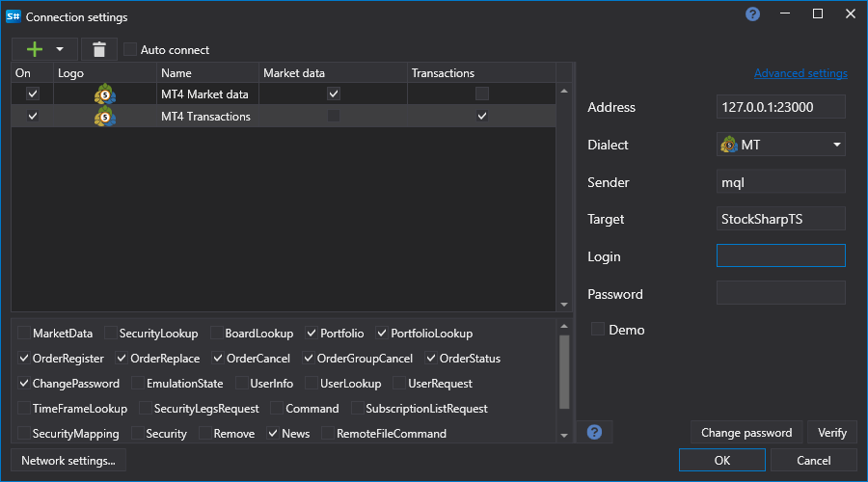Toggle Transactions checkbox for MT4 Transactions

[482, 116]
